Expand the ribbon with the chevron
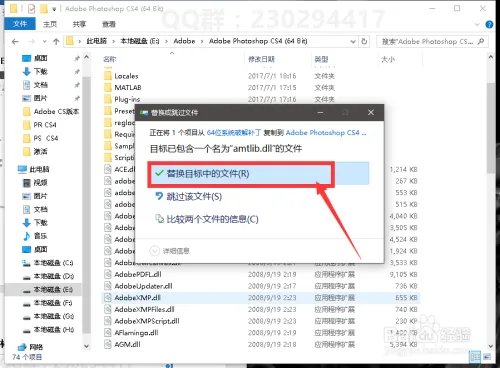 point(477,24)
